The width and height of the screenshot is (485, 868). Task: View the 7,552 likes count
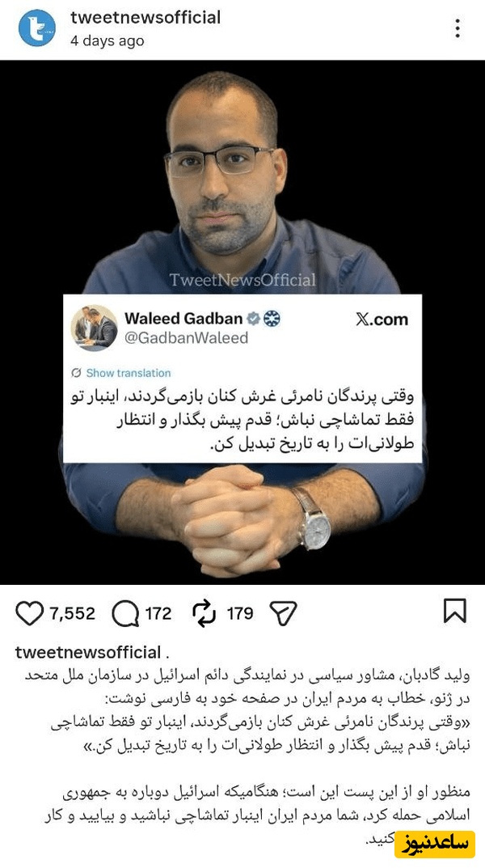(x=73, y=614)
